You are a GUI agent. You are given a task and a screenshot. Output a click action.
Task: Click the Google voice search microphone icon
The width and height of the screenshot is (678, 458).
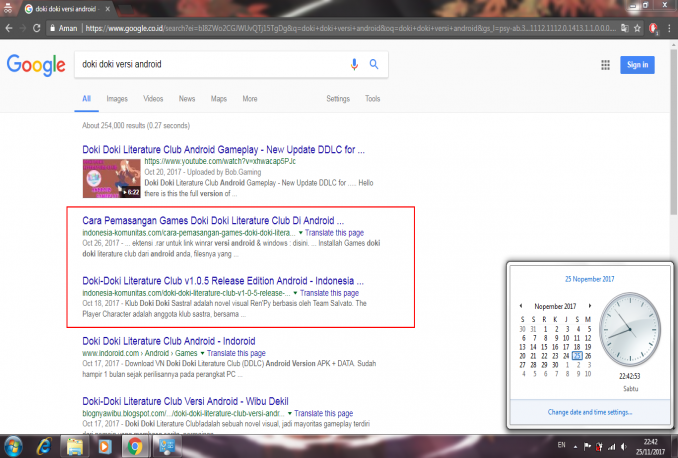point(354,65)
